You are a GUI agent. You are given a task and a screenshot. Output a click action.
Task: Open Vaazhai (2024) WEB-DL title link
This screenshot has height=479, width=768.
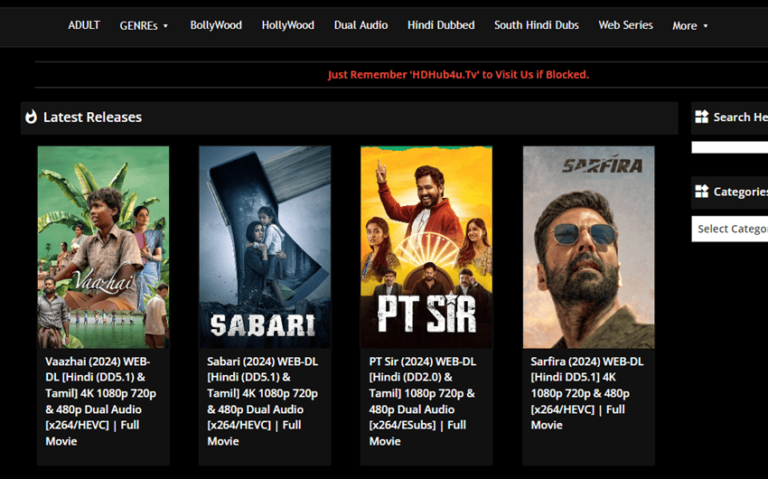101,401
